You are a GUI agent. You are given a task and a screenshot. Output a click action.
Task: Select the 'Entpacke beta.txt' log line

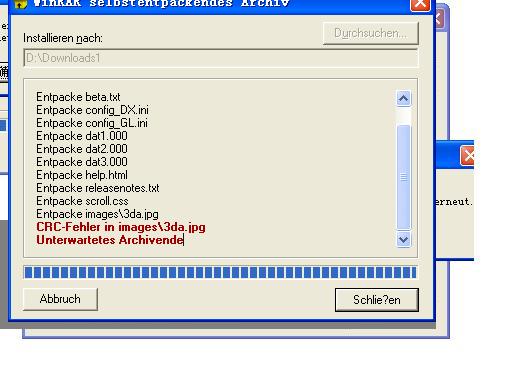(78, 97)
